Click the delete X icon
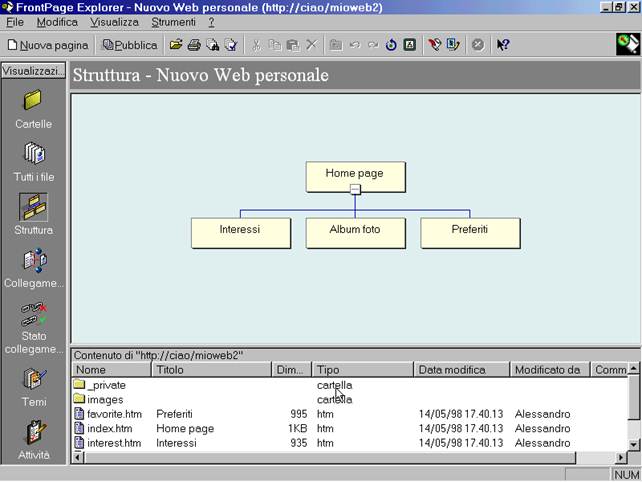The width and height of the screenshot is (642, 482). point(312,45)
